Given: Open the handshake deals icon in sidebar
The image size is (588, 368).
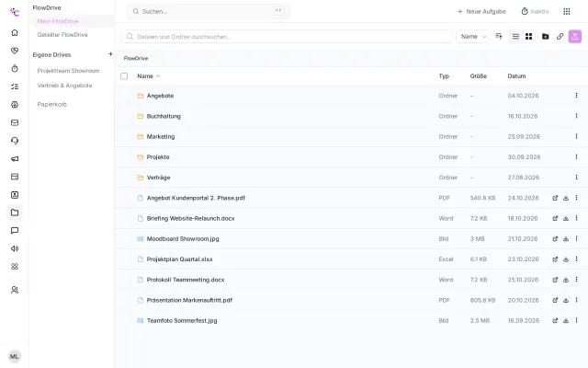Looking at the screenshot, I should [x=15, y=51].
